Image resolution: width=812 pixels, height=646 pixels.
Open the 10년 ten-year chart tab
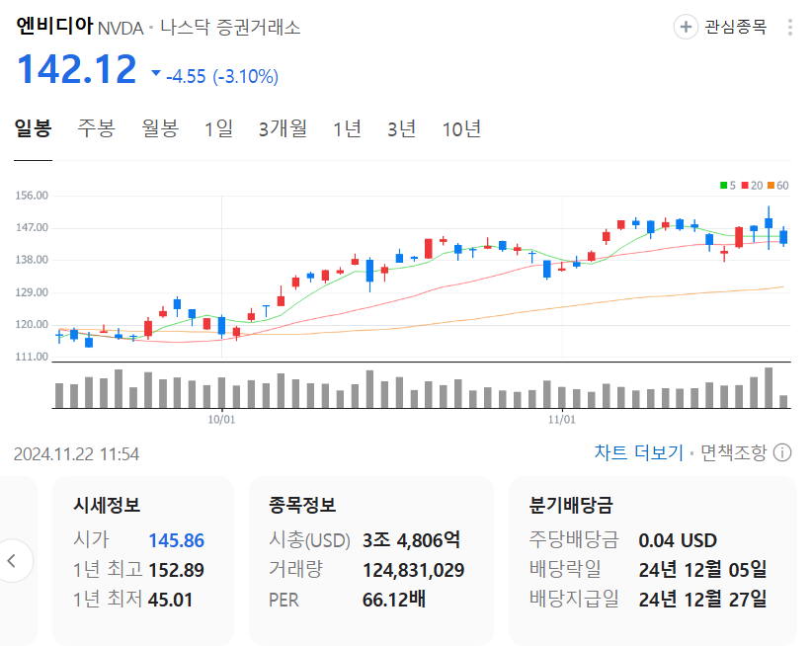(x=461, y=128)
